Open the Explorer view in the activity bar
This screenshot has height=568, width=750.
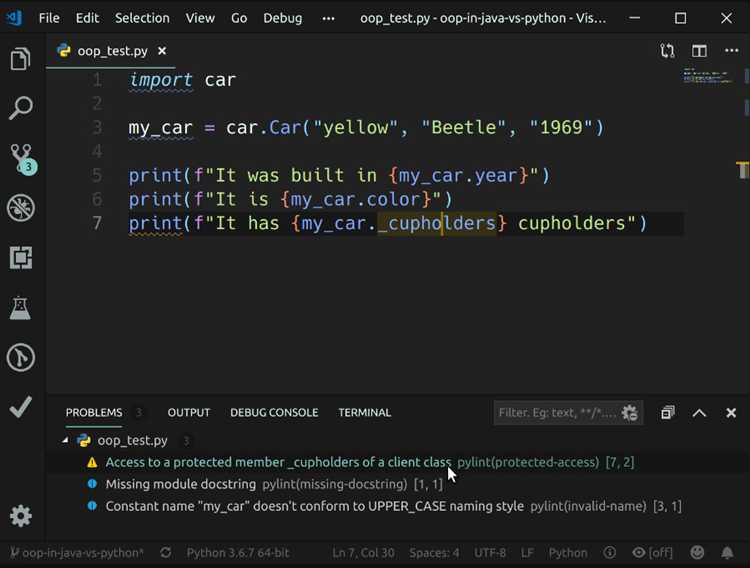tap(20, 59)
